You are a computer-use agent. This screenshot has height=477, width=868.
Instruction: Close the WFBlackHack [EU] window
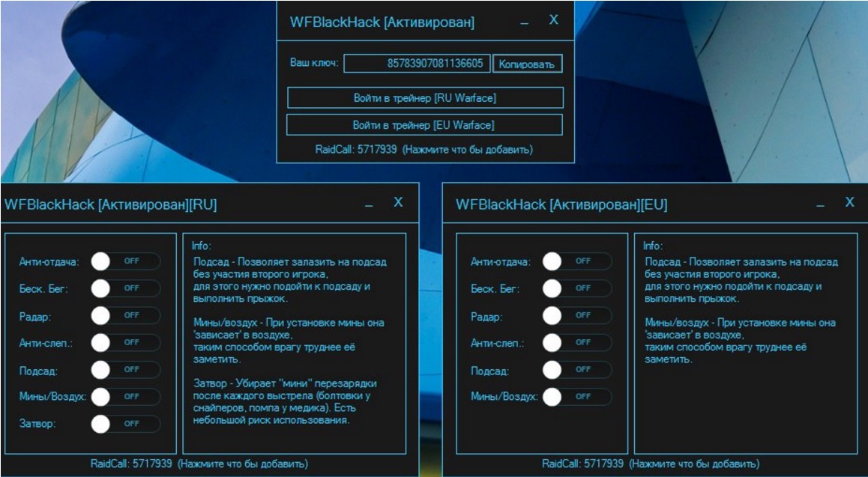850,202
